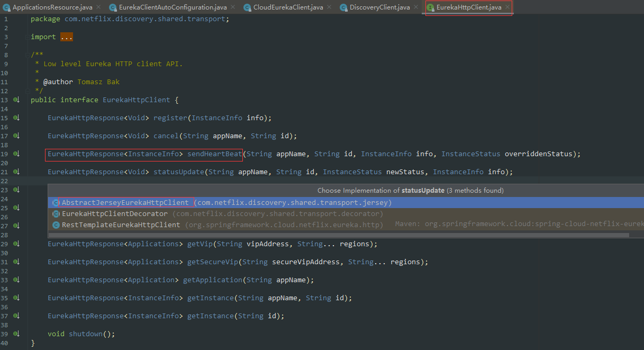Close EurekaClientAutoConfiguration.java tab
This screenshot has height=350, width=644.
tap(232, 7)
